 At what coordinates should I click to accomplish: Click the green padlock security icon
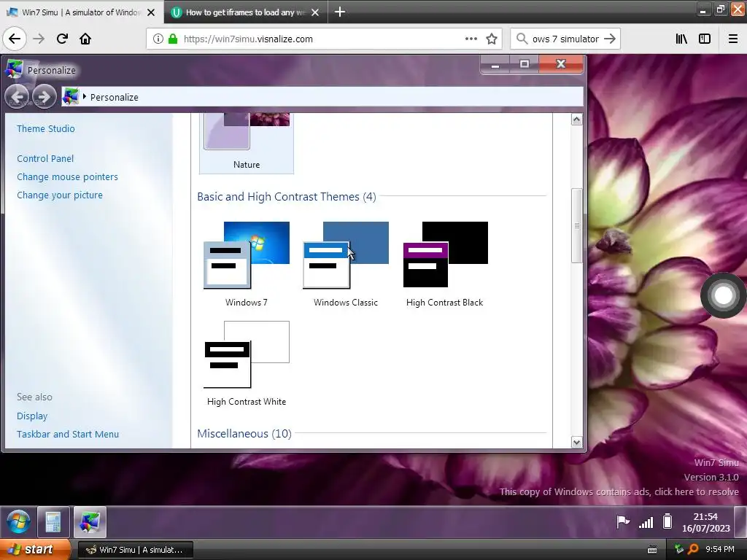coord(173,39)
